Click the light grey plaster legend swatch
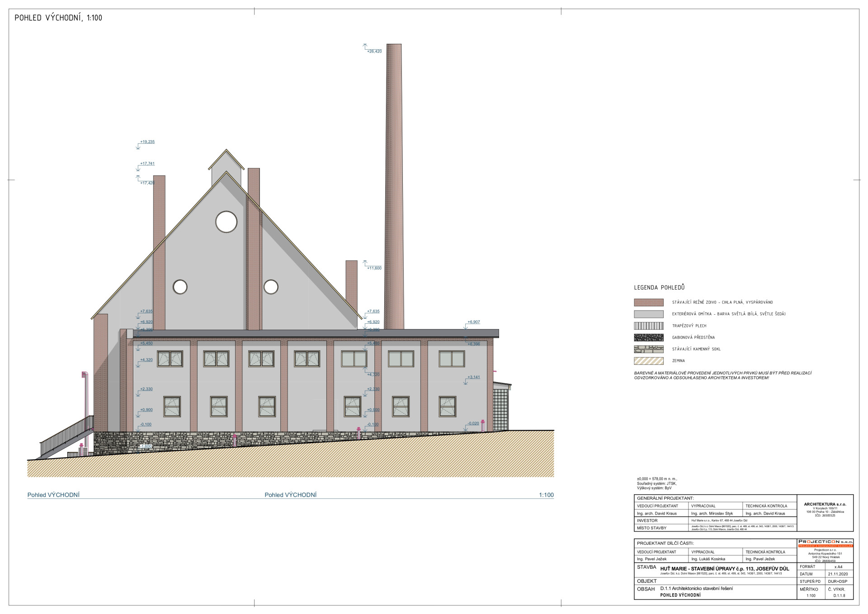The image size is (868, 614). (x=648, y=314)
